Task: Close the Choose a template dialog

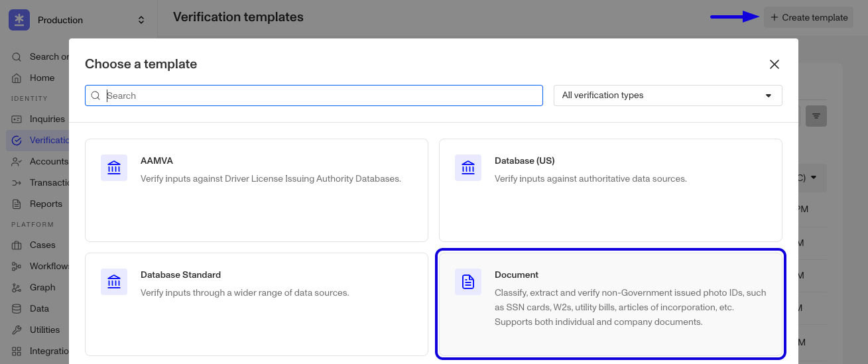Action: pos(774,64)
